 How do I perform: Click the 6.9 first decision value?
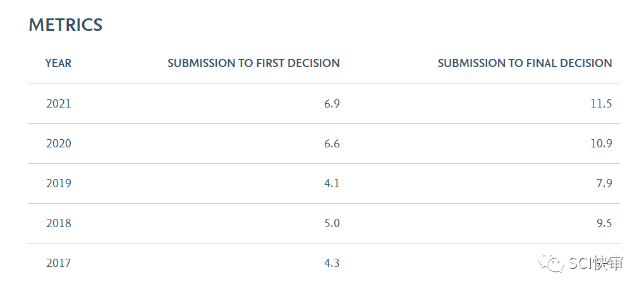[x=332, y=104]
